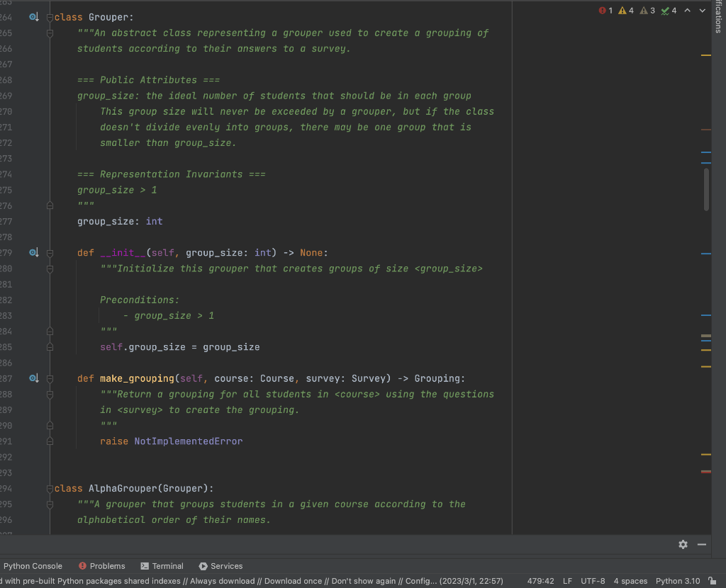
Task: Click the cursor position 479:42 in status bar
Action: [x=540, y=581]
